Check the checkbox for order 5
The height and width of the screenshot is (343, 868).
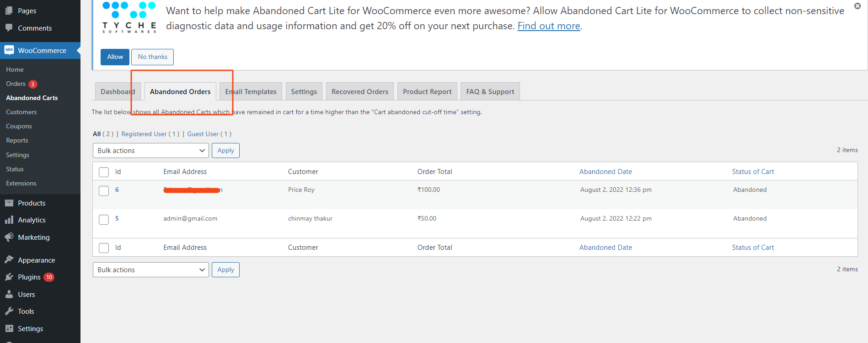pos(104,220)
